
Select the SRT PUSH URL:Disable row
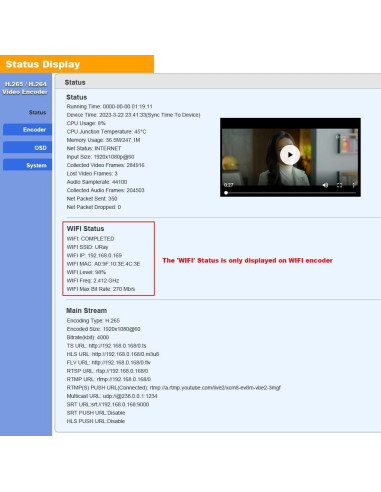coord(96,413)
